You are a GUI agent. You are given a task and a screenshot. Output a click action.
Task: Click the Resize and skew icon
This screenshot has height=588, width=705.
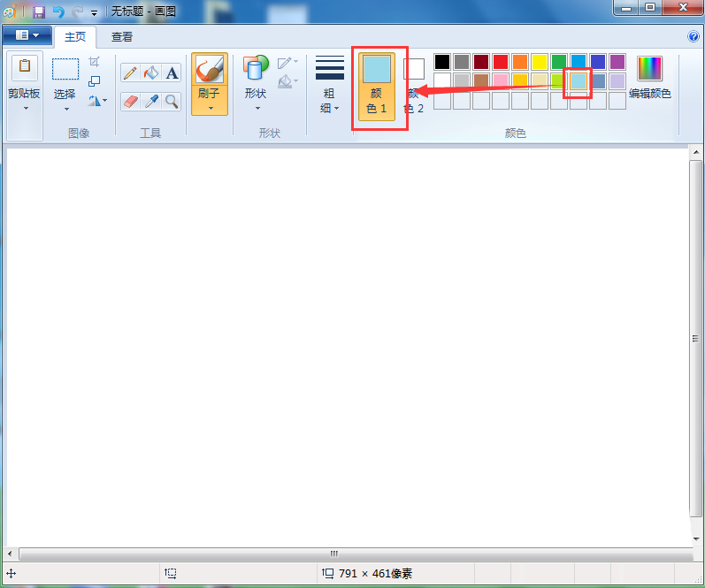(x=94, y=81)
